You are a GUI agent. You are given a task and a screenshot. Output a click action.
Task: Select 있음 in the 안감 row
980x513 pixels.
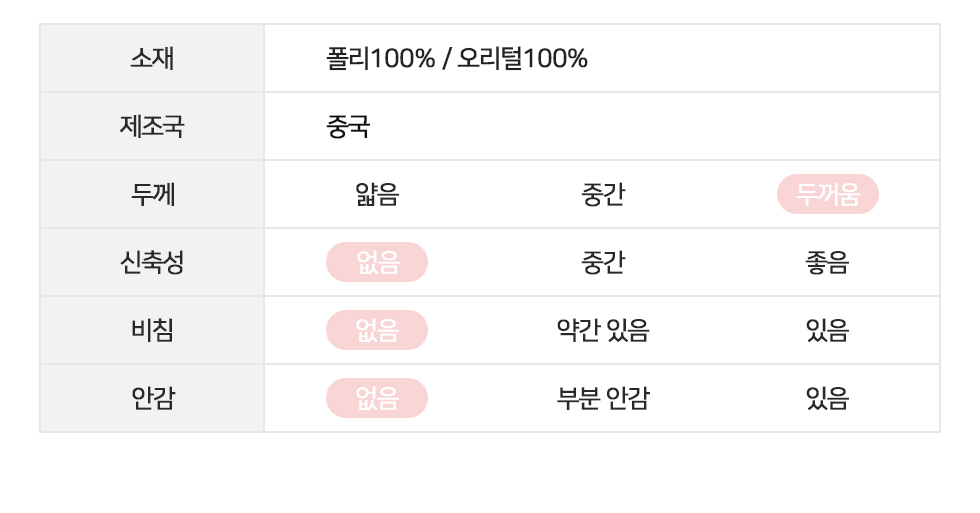(x=828, y=399)
